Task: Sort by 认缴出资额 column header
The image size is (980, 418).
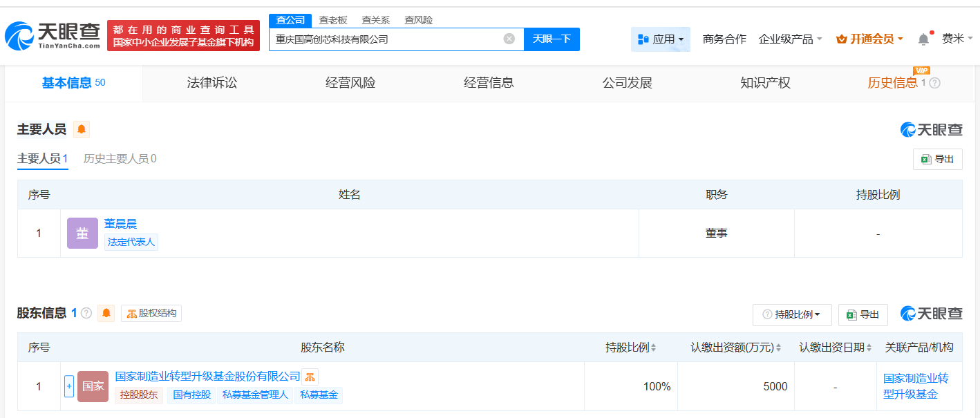Action: coord(779,348)
